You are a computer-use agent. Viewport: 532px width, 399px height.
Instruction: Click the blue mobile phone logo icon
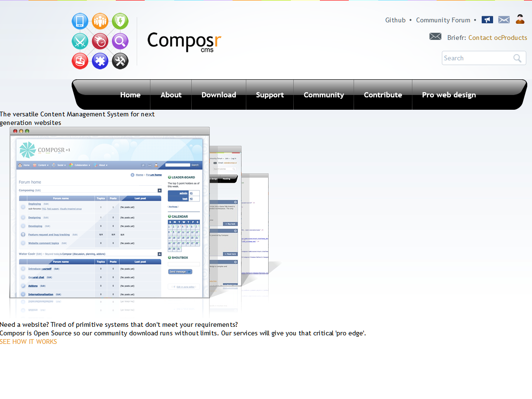(80, 21)
